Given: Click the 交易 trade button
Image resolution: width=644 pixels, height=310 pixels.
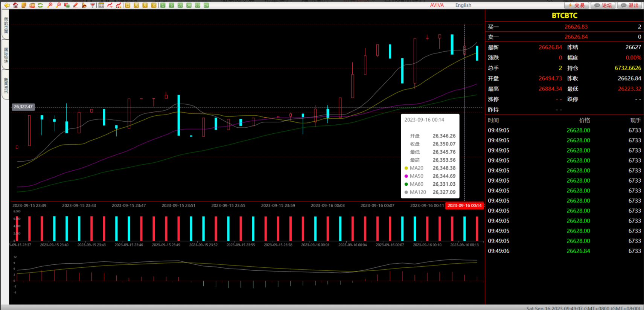Looking at the screenshot, I should 576,5.
